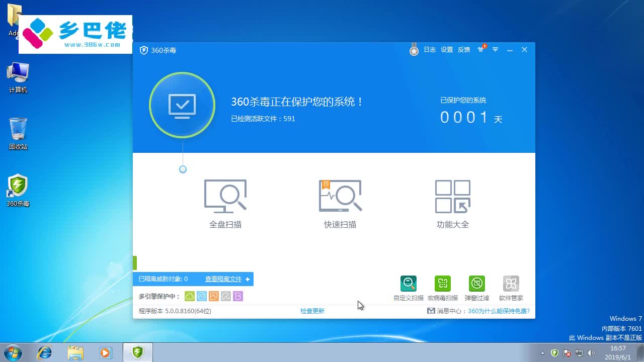Expand hidden icons in the system tray
This screenshot has height=362, width=644.
543,352
